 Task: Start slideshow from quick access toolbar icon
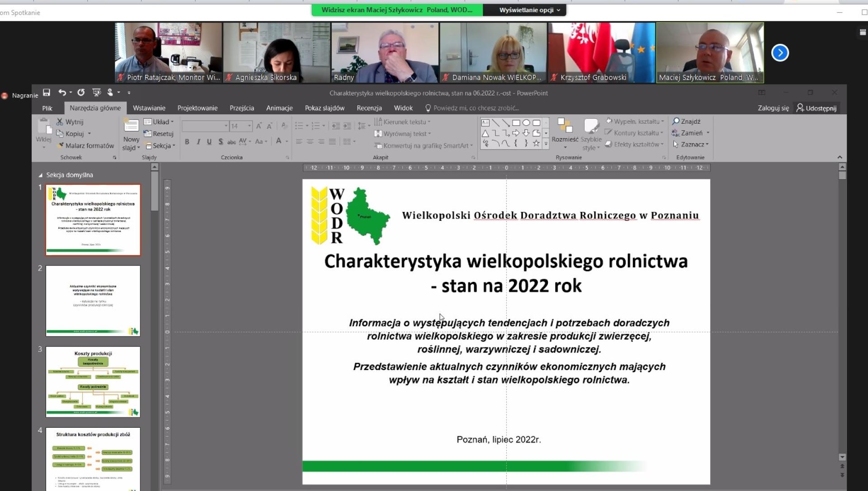click(96, 93)
